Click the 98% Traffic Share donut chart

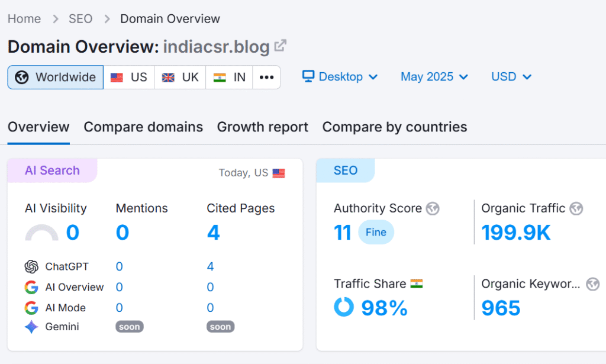[343, 307]
